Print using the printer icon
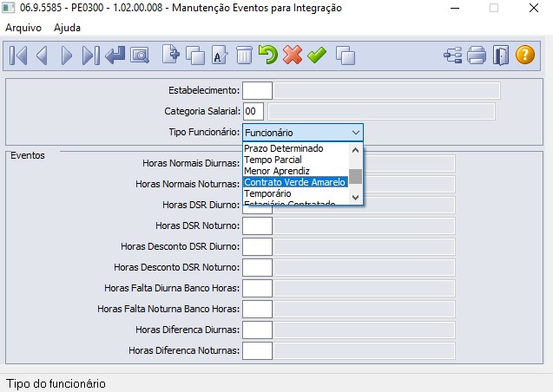553x392 pixels. coord(477,56)
